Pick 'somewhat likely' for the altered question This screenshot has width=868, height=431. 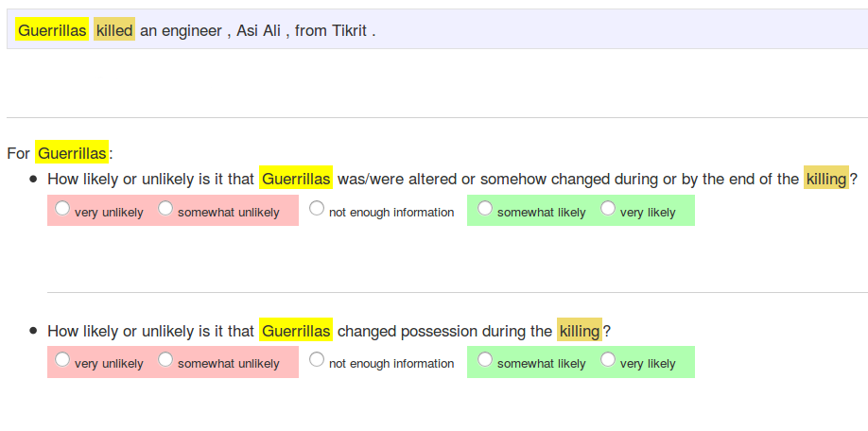(x=485, y=209)
